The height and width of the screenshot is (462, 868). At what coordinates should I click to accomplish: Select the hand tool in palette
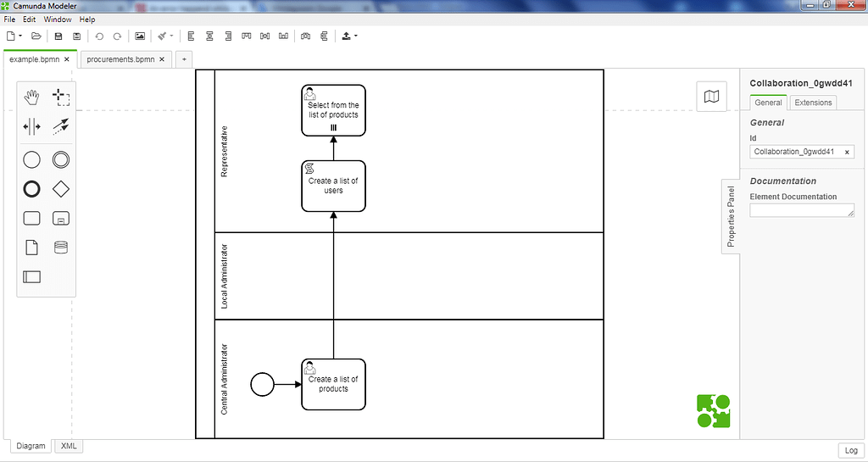31,97
